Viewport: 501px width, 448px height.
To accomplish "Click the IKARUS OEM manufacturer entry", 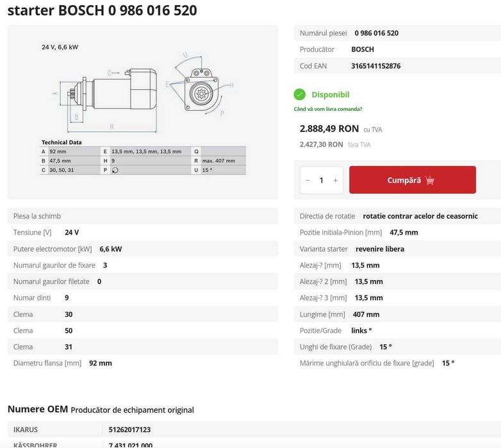I will [26, 429].
